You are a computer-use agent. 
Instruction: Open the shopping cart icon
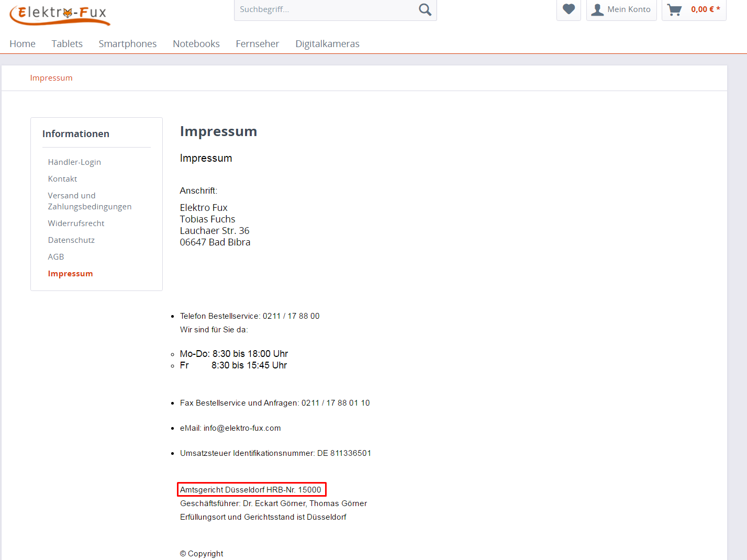click(x=675, y=9)
